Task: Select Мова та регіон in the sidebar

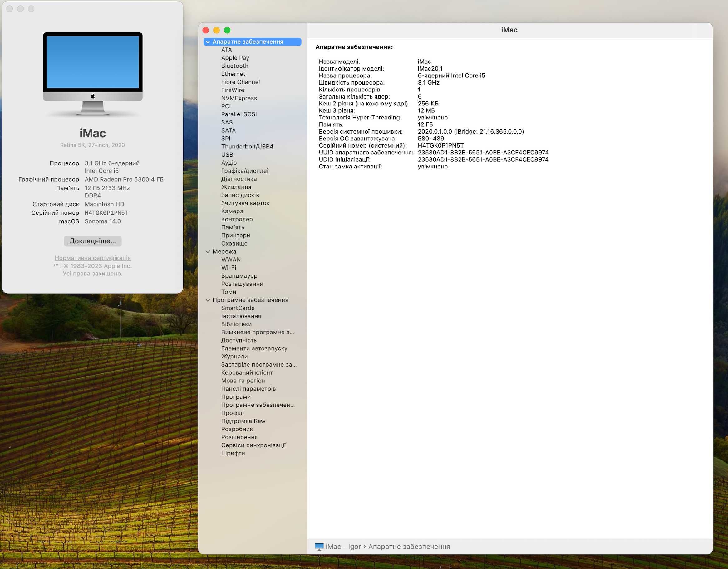Action: click(243, 381)
